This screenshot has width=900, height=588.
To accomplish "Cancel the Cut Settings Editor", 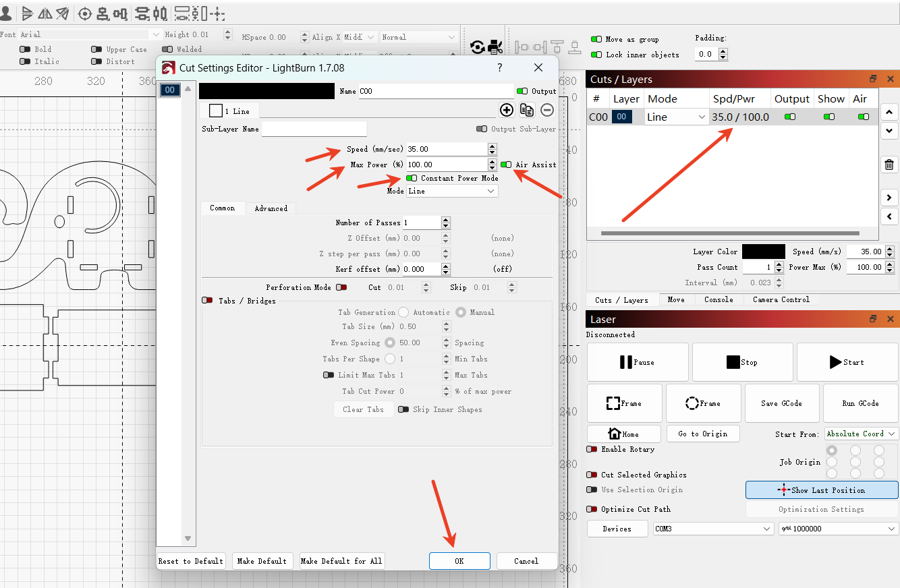I will click(x=526, y=561).
